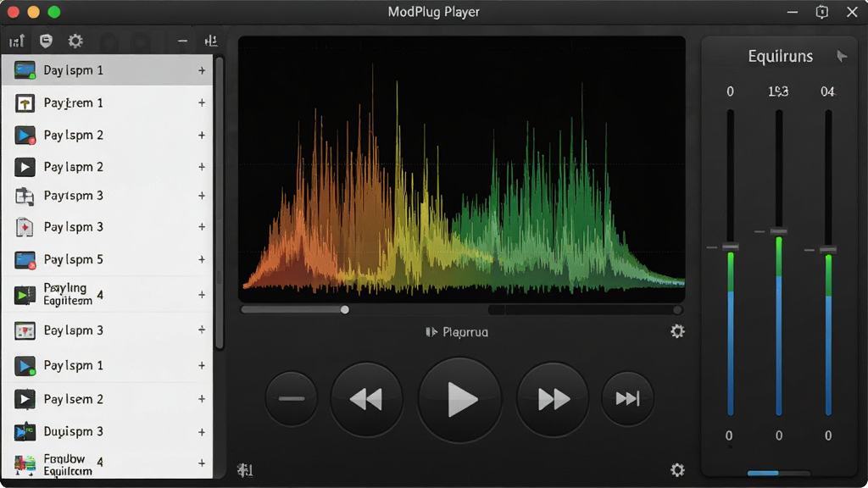The image size is (868, 488).
Task: Click the playback progress slider handle
Action: tap(345, 310)
